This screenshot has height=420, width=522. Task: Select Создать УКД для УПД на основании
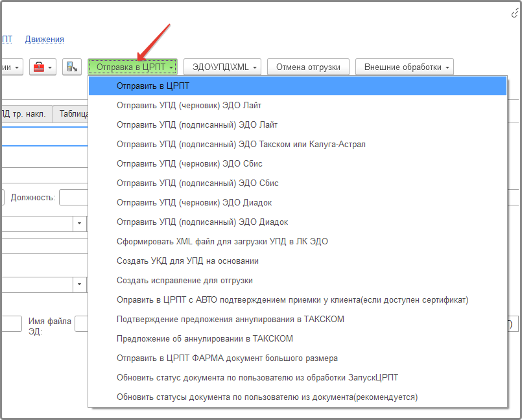tap(298, 261)
